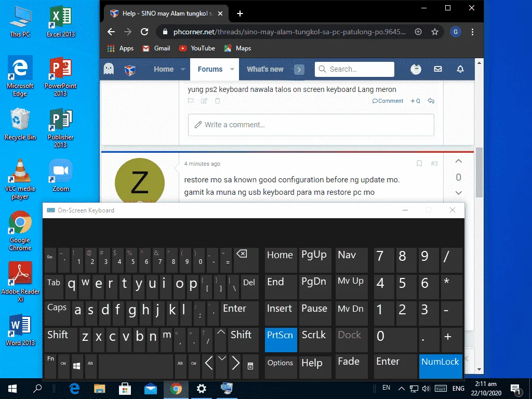Bookmark post #3 icon
This screenshot has width=532, height=399.
(x=419, y=164)
